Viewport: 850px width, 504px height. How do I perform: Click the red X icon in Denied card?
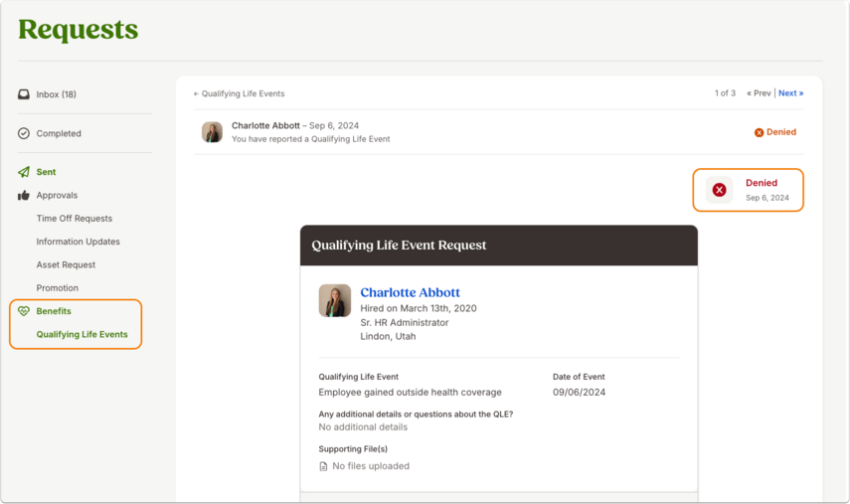coord(720,190)
